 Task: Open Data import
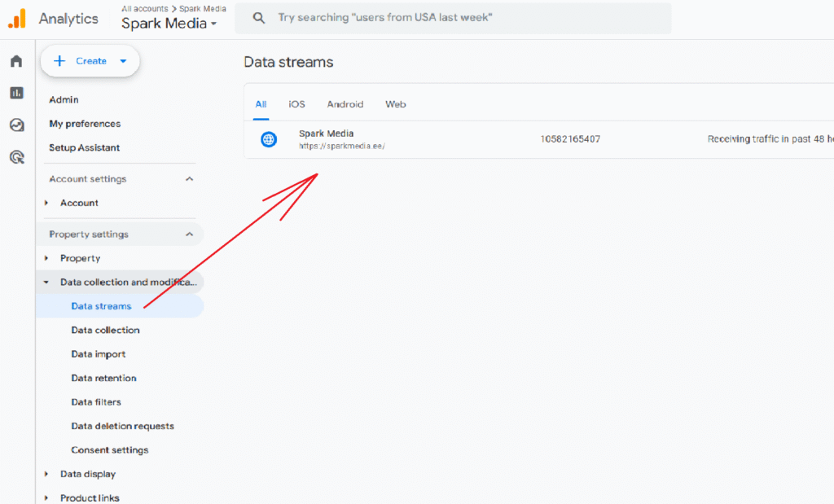coord(99,354)
